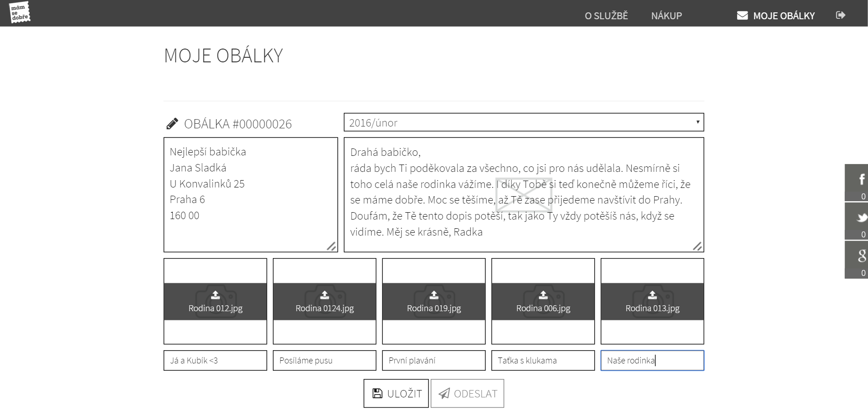Viewport: 868px width, 418px height.
Task: Click upload icon on Rodina 012.jpg
Action: [215, 295]
